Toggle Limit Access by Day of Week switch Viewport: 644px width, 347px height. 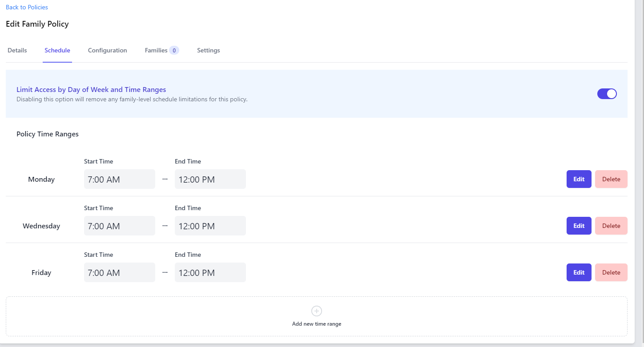click(x=607, y=94)
